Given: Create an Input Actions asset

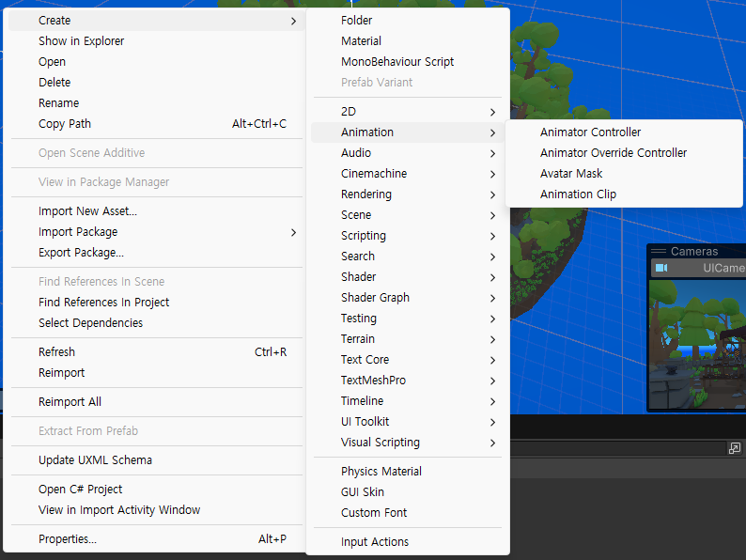Looking at the screenshot, I should click(x=408, y=542).
